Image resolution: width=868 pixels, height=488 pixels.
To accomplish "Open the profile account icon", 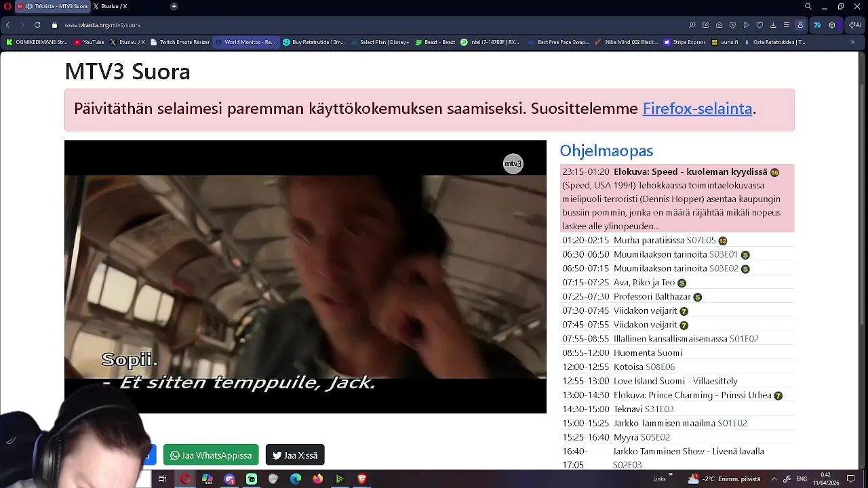I will pos(800,25).
